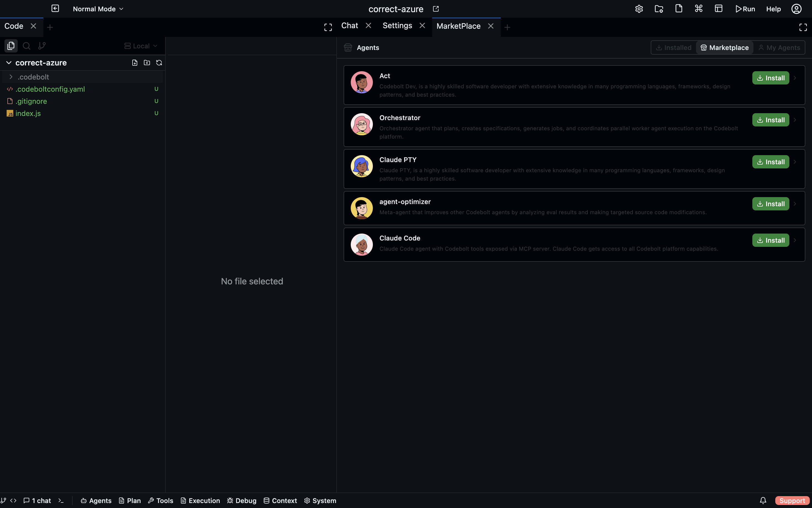812x508 pixels.
Task: Open Agents in bottom status bar
Action: [x=96, y=501]
